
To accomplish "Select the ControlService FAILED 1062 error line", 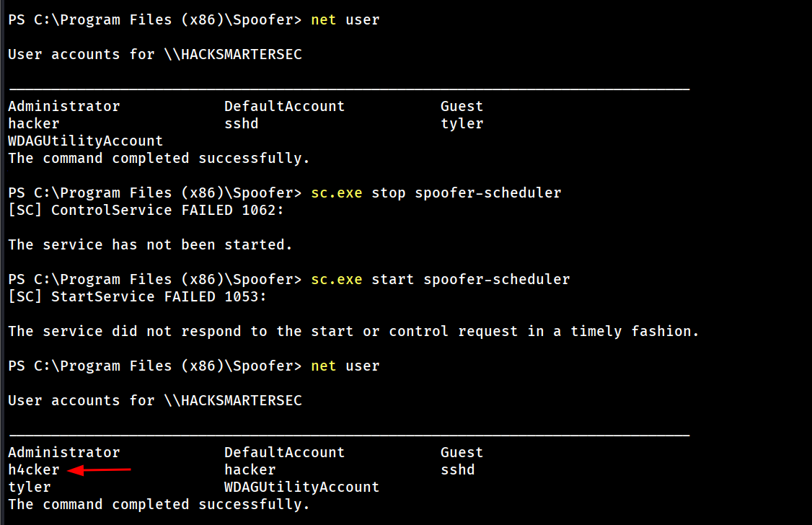I will click(138, 211).
